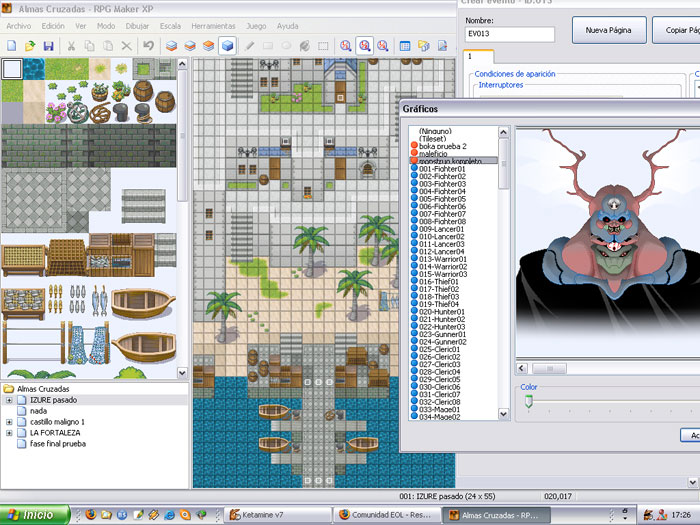700x525 pixels.
Task: Paste using the toolbar clipboard icon
Action: [108, 46]
